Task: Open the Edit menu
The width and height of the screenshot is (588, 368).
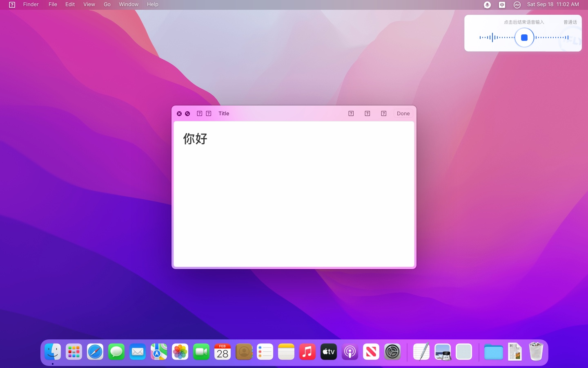Action: 69,4
